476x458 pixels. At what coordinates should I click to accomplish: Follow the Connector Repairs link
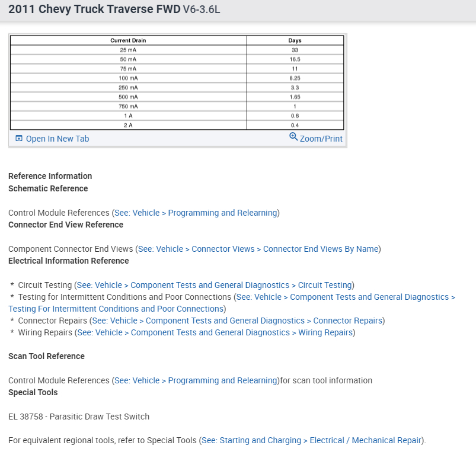pyautogui.click(x=348, y=321)
